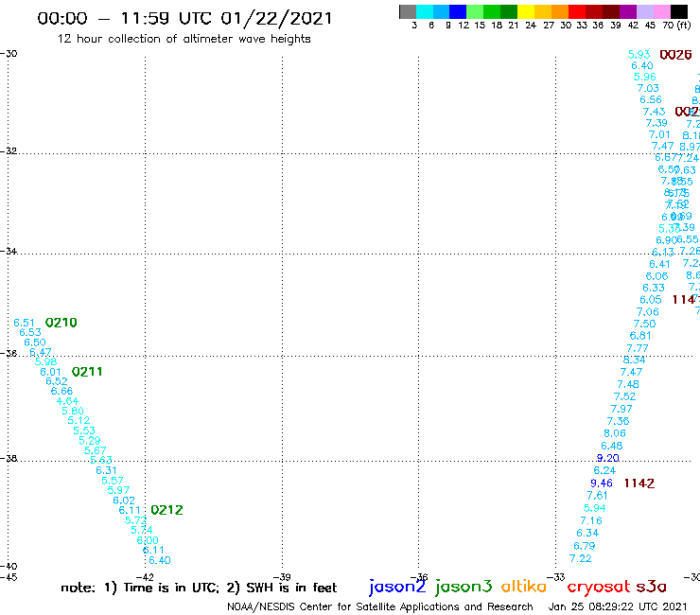
Task: Click the 6.79 wave height value
Action: tap(585, 546)
